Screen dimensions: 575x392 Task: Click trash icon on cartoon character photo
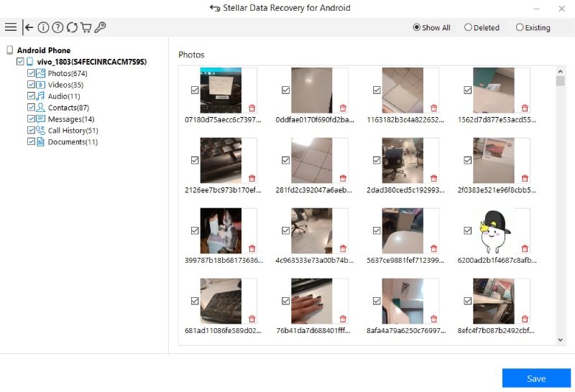[525, 248]
